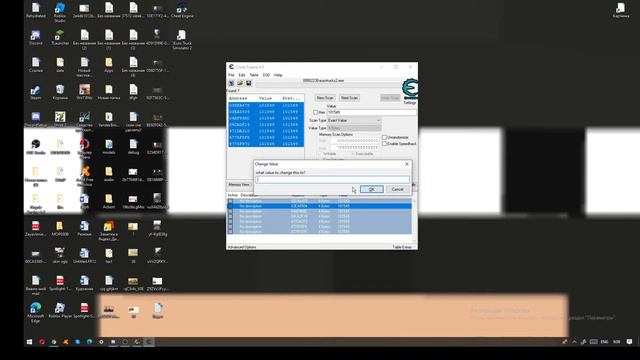640x360 pixels.
Task: Click the Address column header in the found list
Action: click(238, 98)
